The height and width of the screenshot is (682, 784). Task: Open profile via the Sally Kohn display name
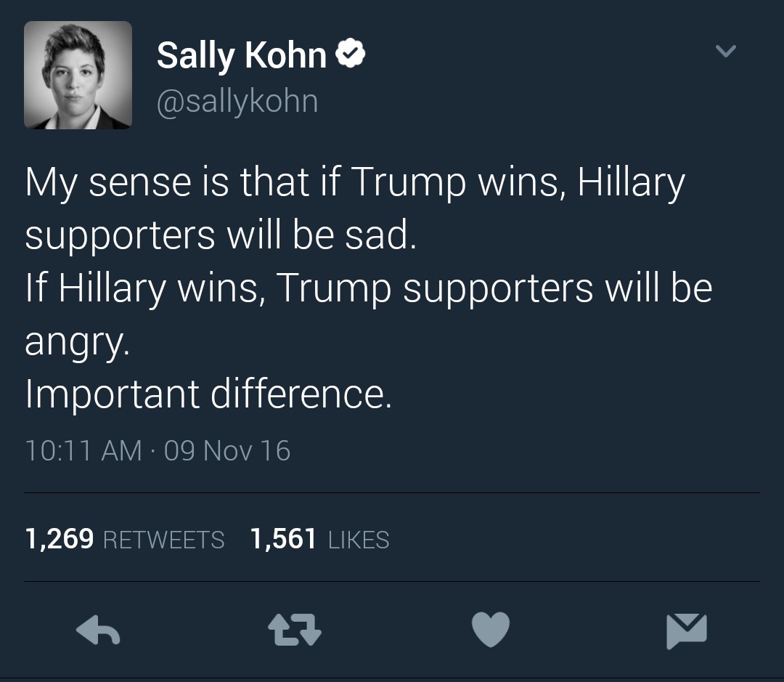(x=241, y=56)
